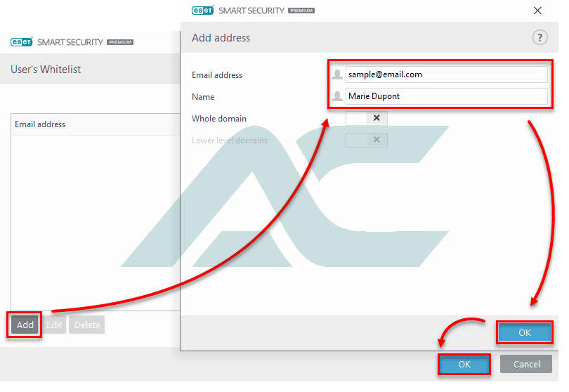569x392 pixels.
Task: Click the Edit button in whitelist
Action: point(54,325)
